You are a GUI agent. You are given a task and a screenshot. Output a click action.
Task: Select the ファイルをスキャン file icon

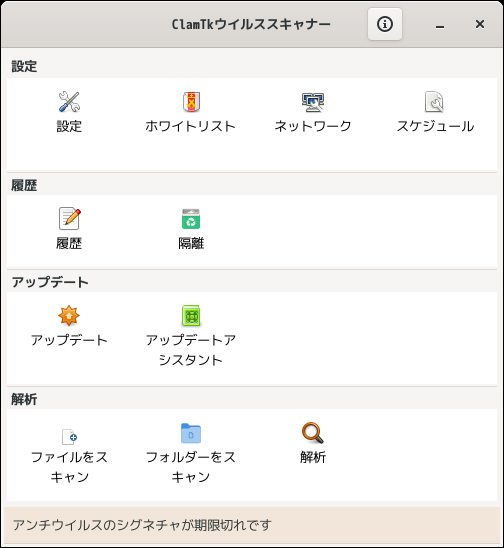69,436
